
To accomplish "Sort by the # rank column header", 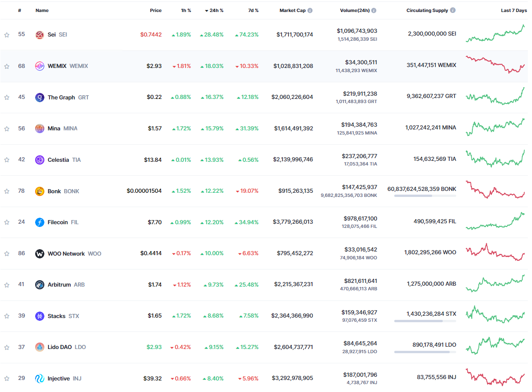I will tap(20, 11).
